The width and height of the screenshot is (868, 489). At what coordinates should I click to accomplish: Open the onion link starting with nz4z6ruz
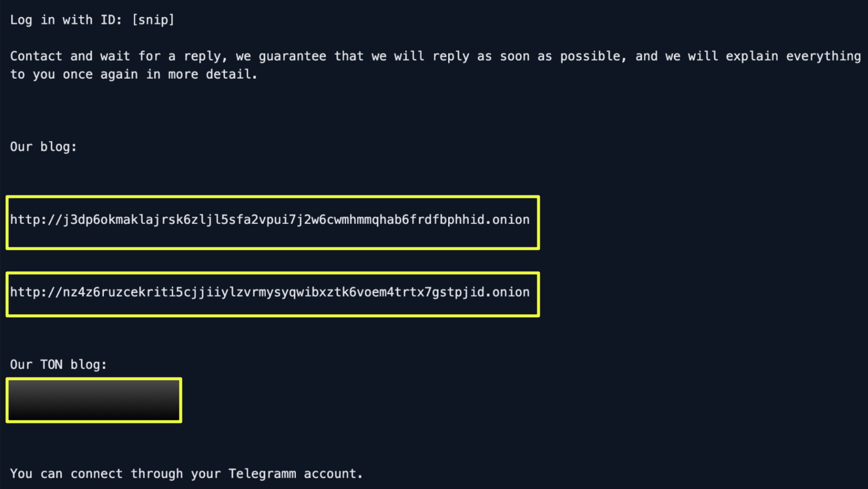pyautogui.click(x=269, y=292)
